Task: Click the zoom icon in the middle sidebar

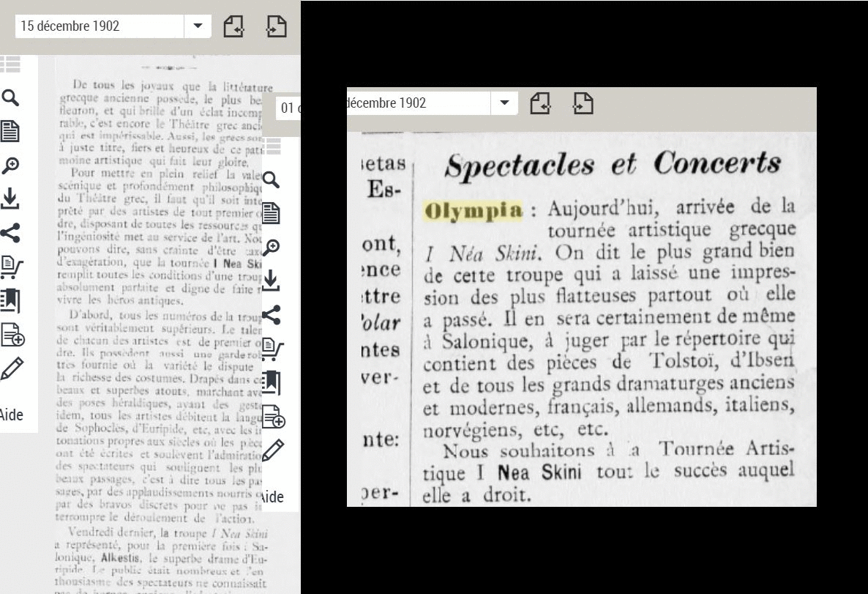Action: pos(271,247)
